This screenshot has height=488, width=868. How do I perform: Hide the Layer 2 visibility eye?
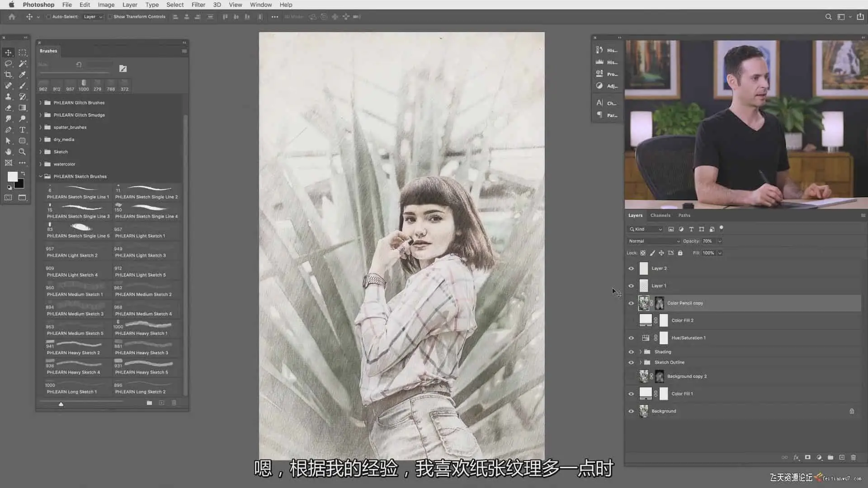point(631,268)
